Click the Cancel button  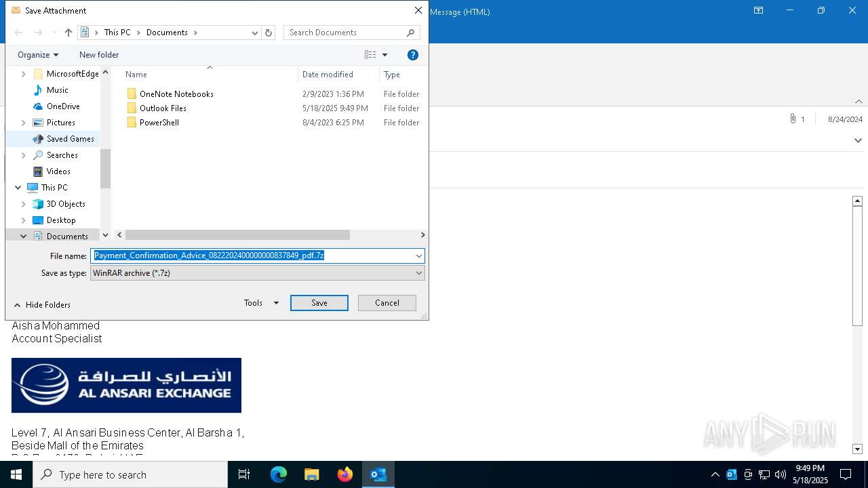pyautogui.click(x=387, y=303)
